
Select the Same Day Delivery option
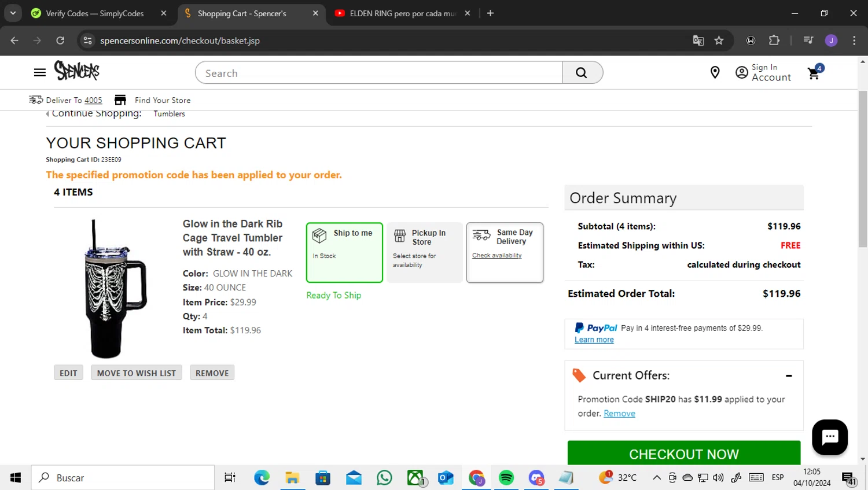[x=505, y=252]
